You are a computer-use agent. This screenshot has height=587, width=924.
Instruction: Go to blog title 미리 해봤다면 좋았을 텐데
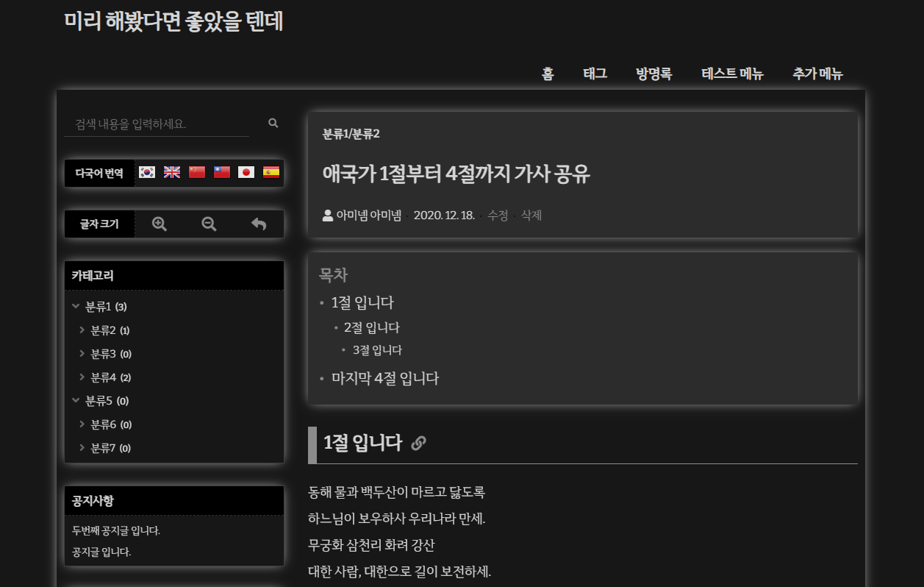(173, 21)
